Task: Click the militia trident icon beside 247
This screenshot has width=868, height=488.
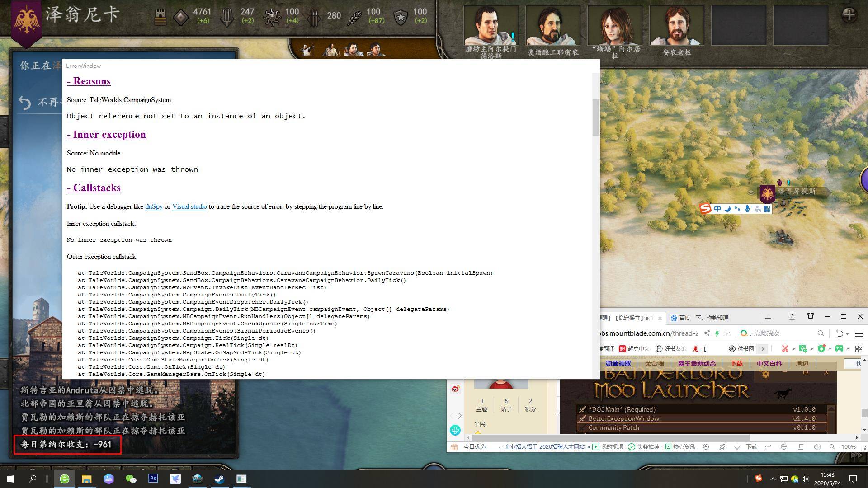Action: tap(227, 17)
